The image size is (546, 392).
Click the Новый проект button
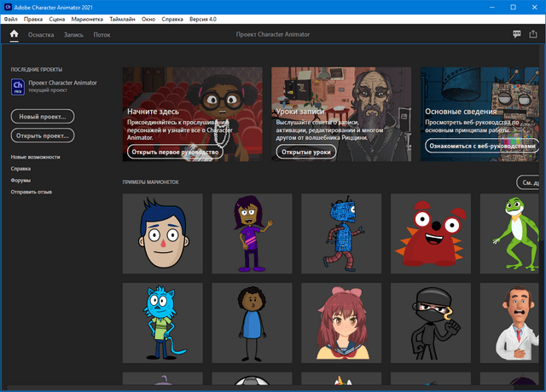[43, 116]
